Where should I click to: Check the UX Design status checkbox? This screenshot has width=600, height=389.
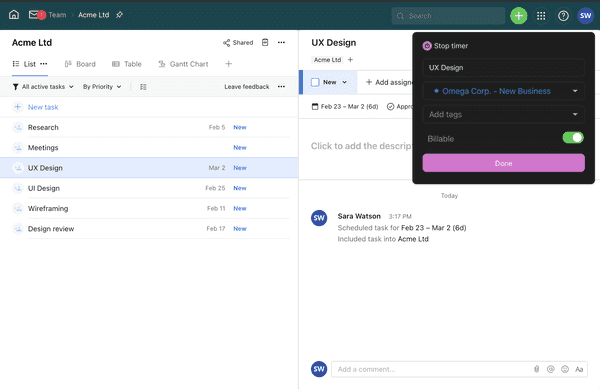(315, 82)
